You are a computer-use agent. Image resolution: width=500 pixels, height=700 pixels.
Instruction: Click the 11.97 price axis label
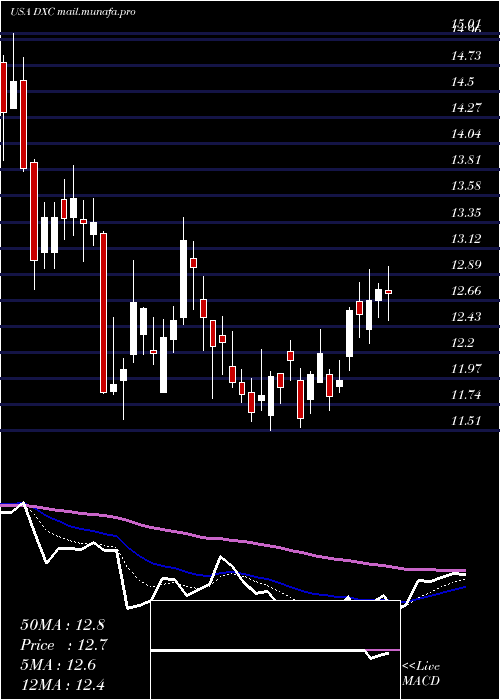point(467,368)
